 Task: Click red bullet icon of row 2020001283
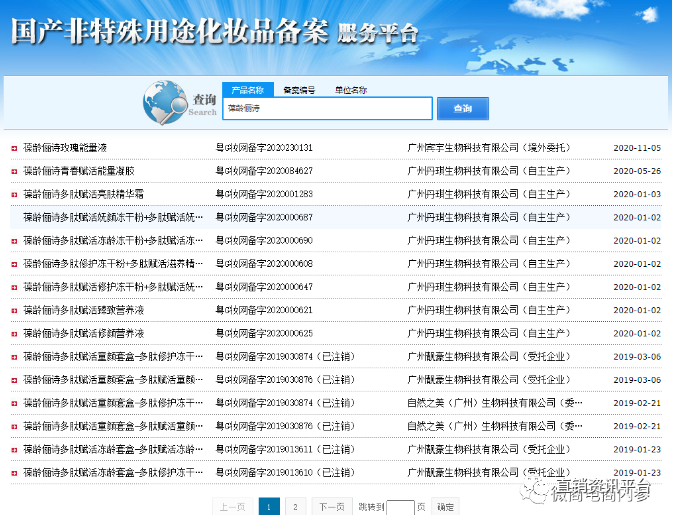tap(14, 195)
